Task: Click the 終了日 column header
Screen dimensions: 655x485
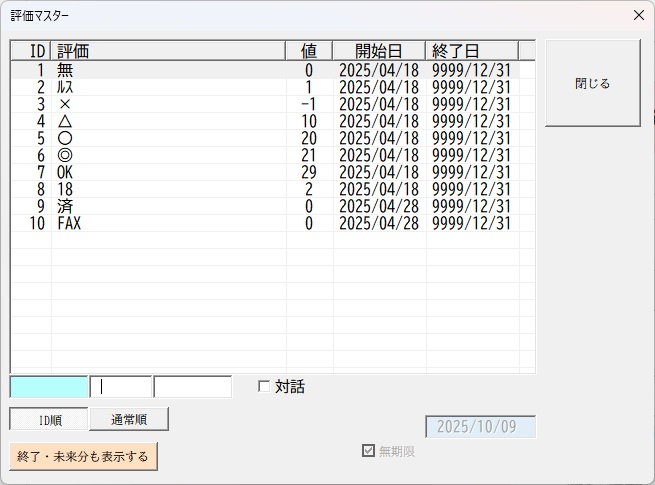Action: (472, 51)
